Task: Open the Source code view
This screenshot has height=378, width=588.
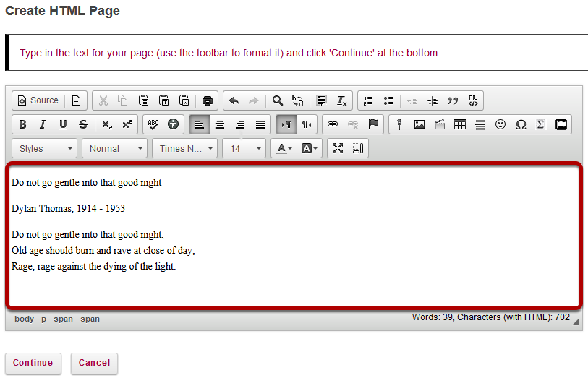Action: coord(38,100)
